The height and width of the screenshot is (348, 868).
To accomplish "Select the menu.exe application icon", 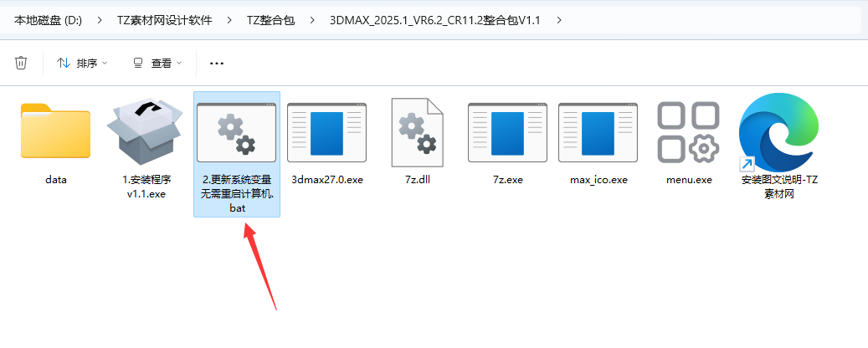I will [689, 133].
